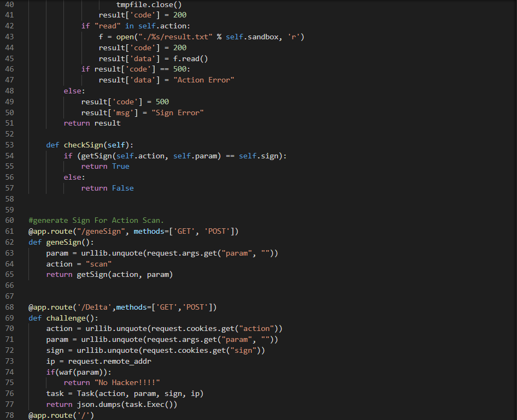The height and width of the screenshot is (420, 517).
Task: Click the 'else:' keyword on line 48
Action: point(74,91)
